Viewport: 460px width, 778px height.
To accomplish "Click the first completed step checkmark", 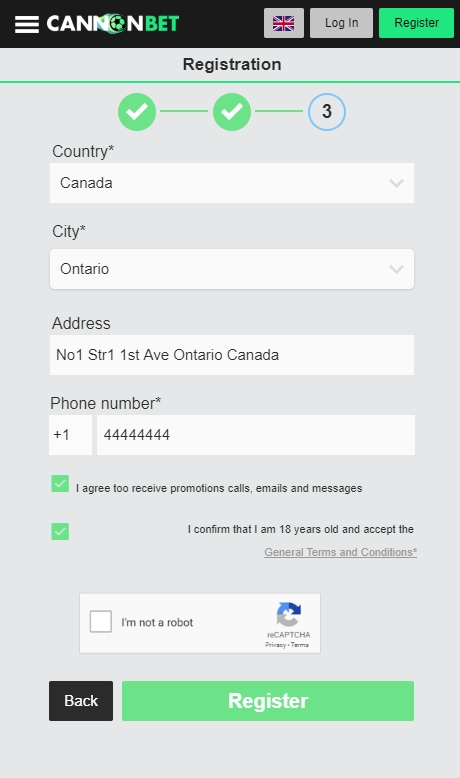I will click(137, 112).
